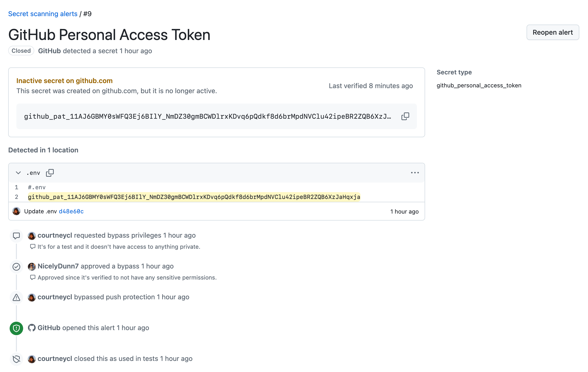Click the shield icon next to GitHub alert
The height and width of the screenshot is (372, 588).
tap(16, 327)
